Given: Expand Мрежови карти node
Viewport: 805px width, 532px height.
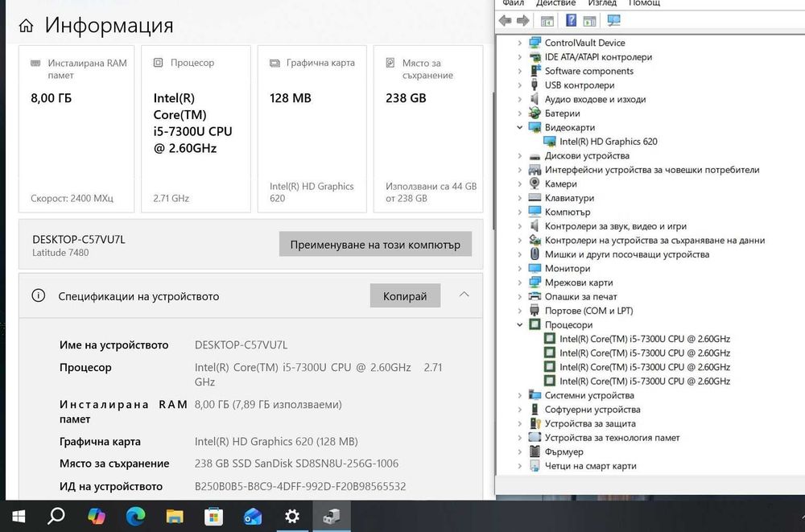Looking at the screenshot, I should 519,282.
